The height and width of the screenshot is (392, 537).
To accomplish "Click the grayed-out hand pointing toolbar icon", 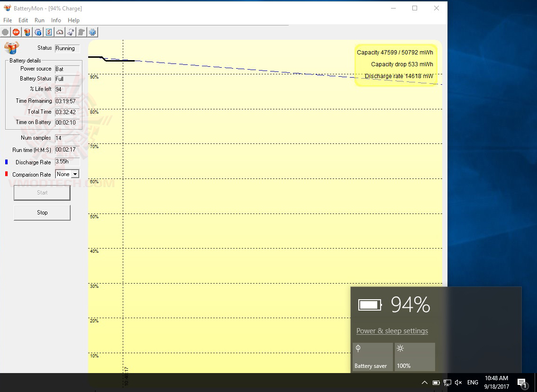I will pyautogui.click(x=82, y=32).
